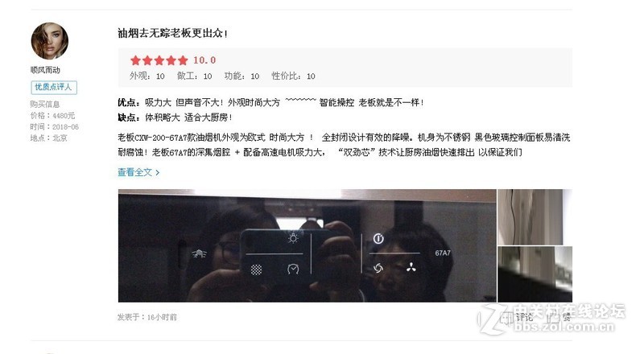644x354 pixels.
Task: Click the 赞 like icon
Action: [x=553, y=317]
